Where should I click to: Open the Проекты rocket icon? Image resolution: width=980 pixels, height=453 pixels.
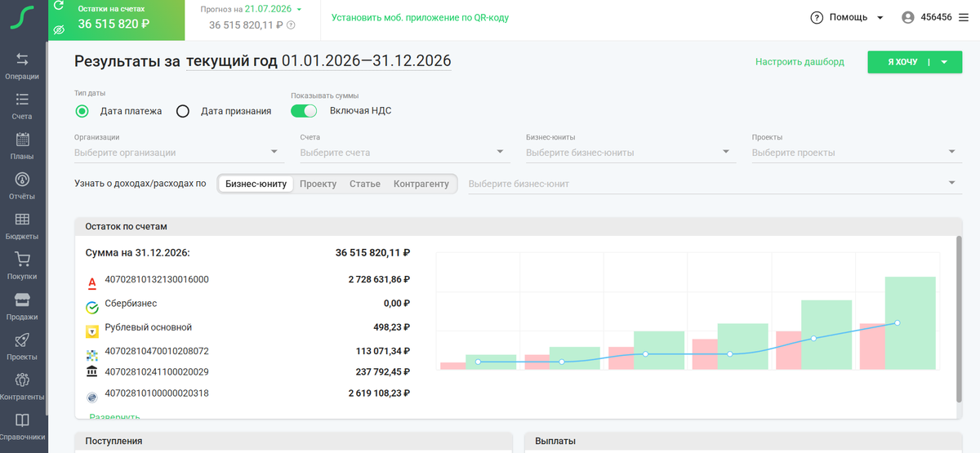(22, 340)
